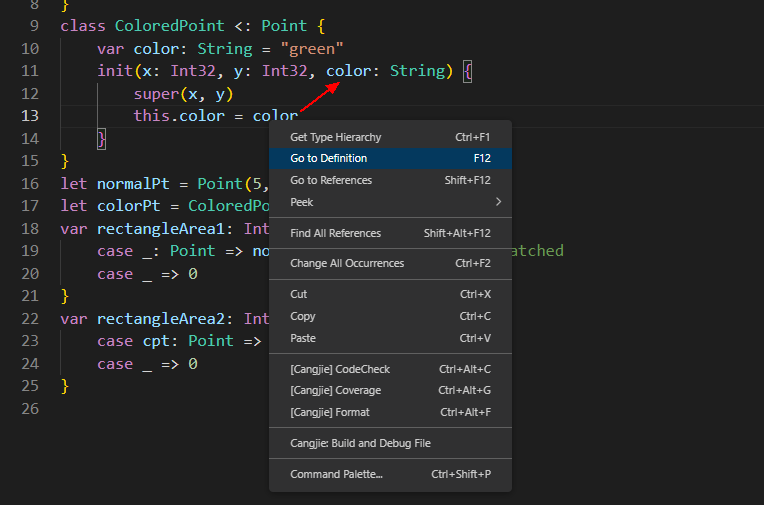Run [Cangjie] Coverage command
764x505 pixels.
coord(335,390)
